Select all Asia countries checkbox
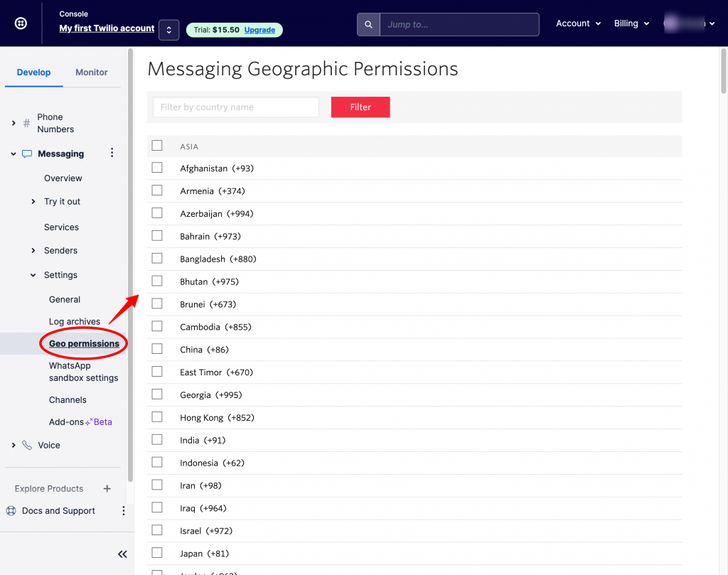This screenshot has width=728, height=575. [157, 146]
